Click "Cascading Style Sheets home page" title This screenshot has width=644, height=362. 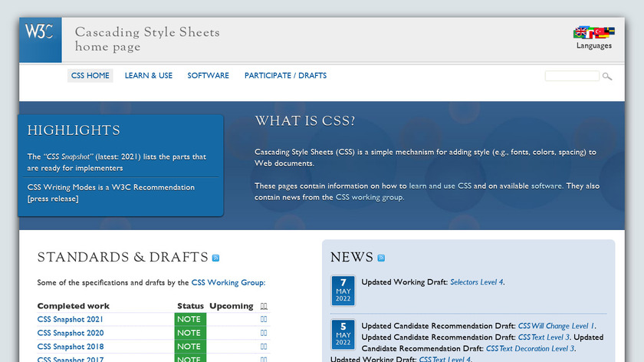(x=147, y=39)
